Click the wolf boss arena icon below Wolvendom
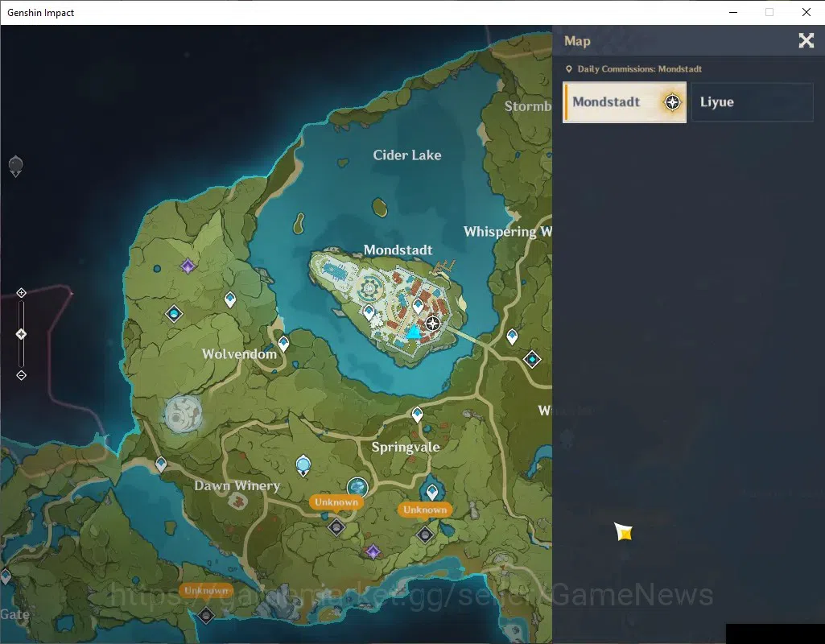 pos(183,414)
